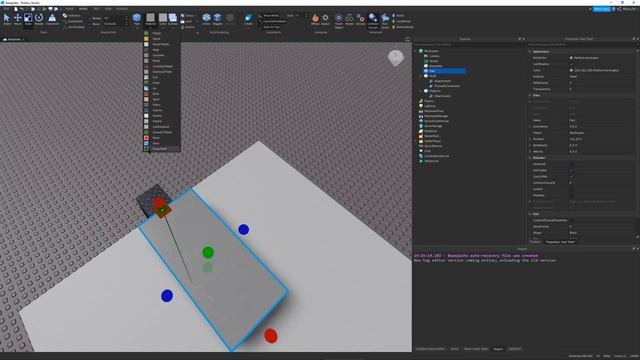
Task: Open the TEST ribbon tab
Action: (x=96, y=9)
